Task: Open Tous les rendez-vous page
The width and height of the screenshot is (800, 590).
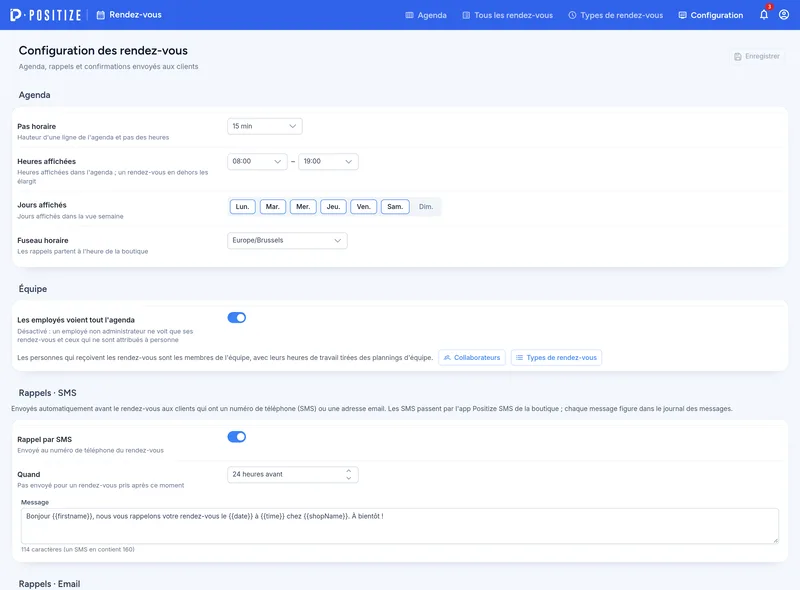Action: [508, 15]
